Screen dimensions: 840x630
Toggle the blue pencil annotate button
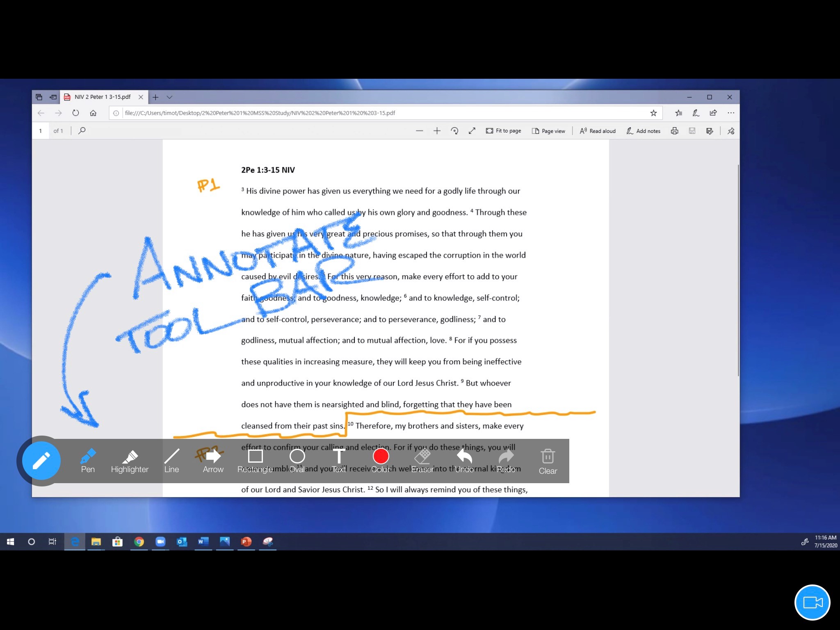41,461
